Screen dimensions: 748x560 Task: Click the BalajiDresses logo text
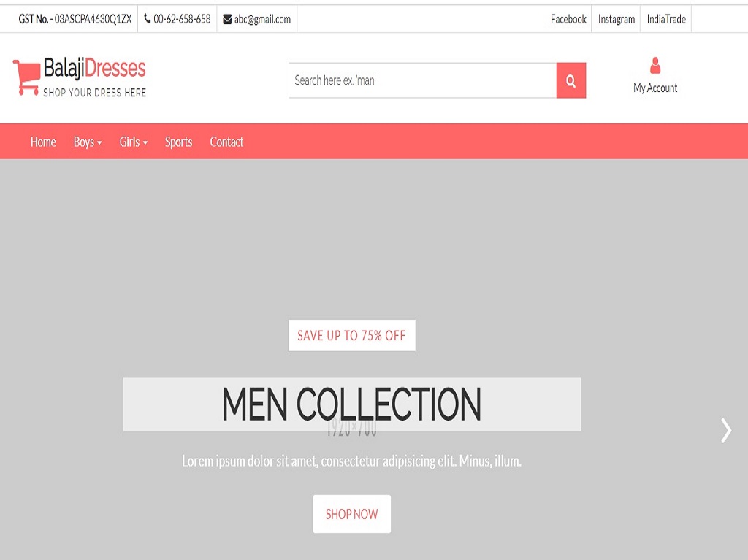pos(94,69)
